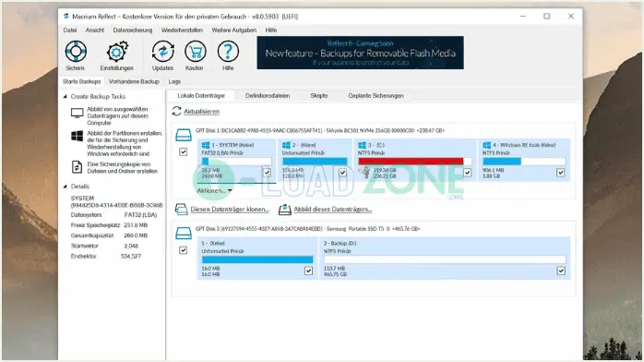644x362 pixels.
Task: Click Abbild der Partitionen erstellen task
Action: click(125, 143)
